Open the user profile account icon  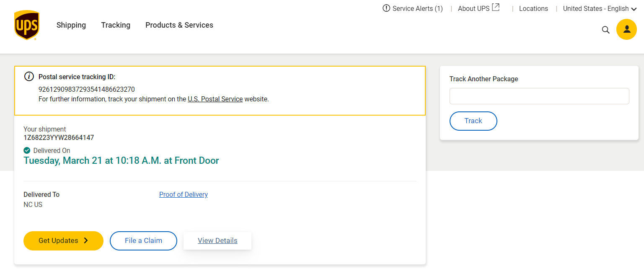(x=626, y=29)
